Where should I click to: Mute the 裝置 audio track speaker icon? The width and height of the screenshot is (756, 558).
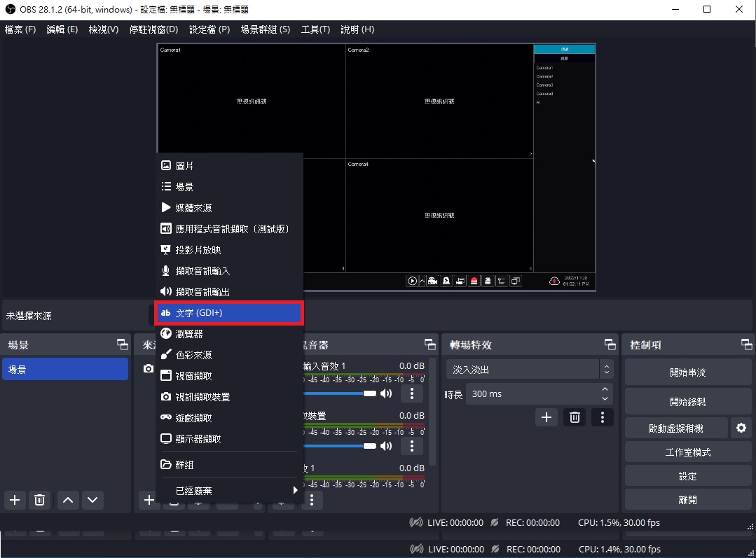(386, 446)
